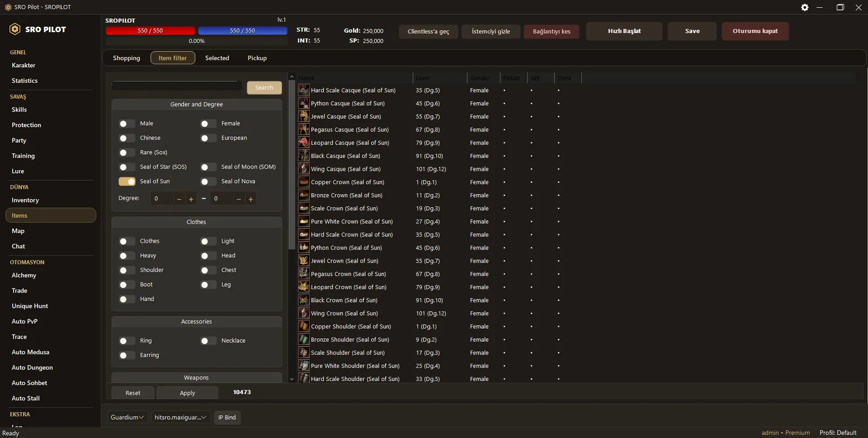Screen dimensions: 868x438
Task: Select Leopard Casque item icon
Action: (x=304, y=143)
